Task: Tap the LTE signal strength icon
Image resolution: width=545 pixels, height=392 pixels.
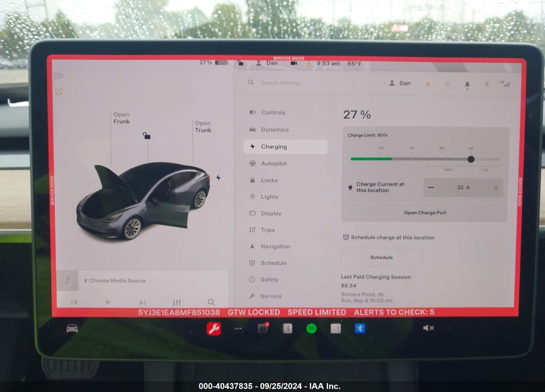Action: coord(505,84)
